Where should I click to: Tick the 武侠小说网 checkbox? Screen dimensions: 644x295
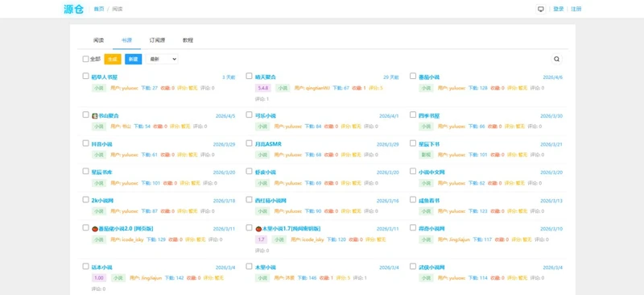click(413, 267)
